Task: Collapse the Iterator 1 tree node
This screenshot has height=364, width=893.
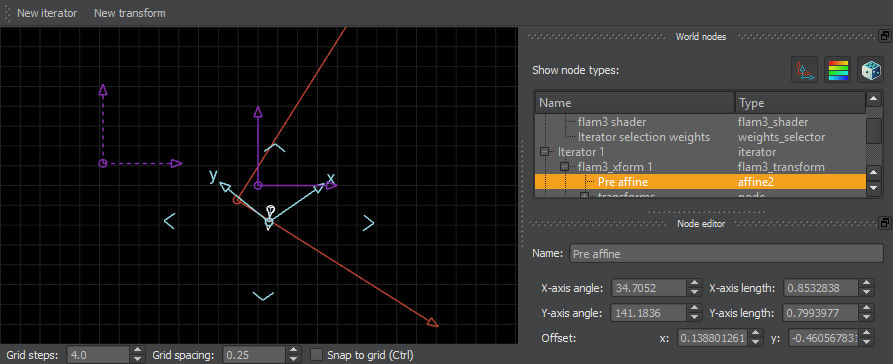Action: [x=544, y=152]
